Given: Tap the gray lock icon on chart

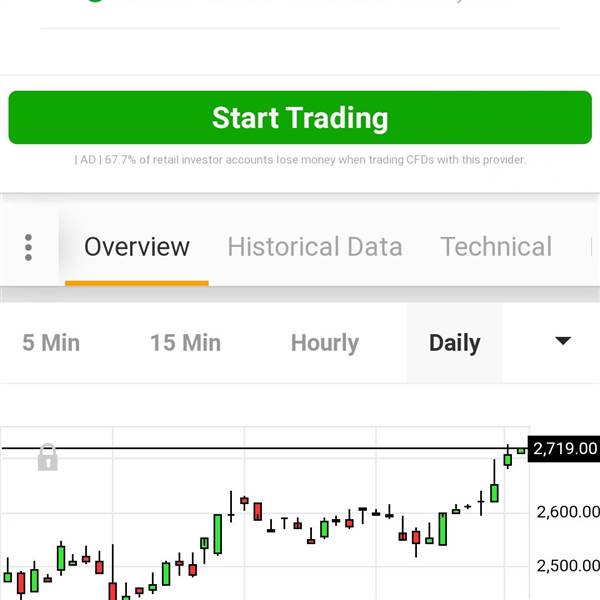Looking at the screenshot, I should pyautogui.click(x=47, y=457).
